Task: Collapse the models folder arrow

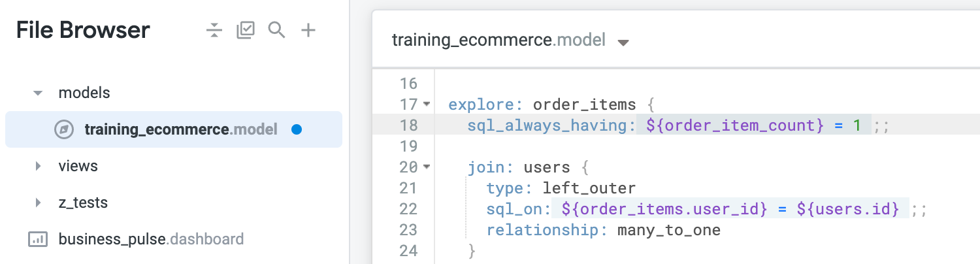Action: pos(38,93)
